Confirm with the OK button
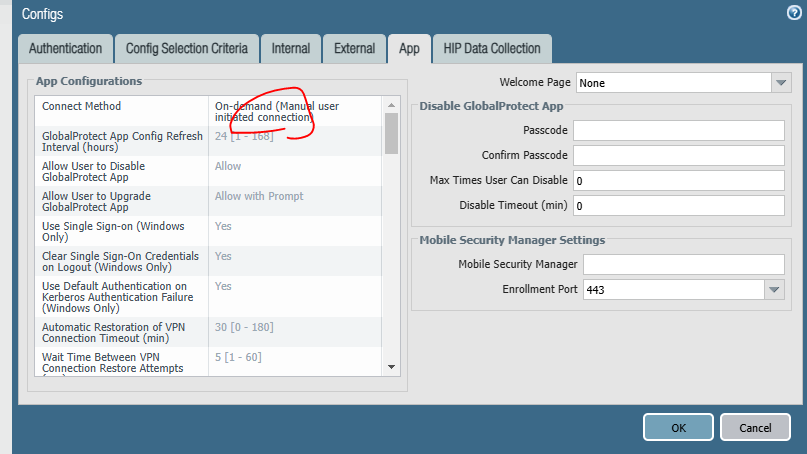807x454 pixels. point(678,427)
